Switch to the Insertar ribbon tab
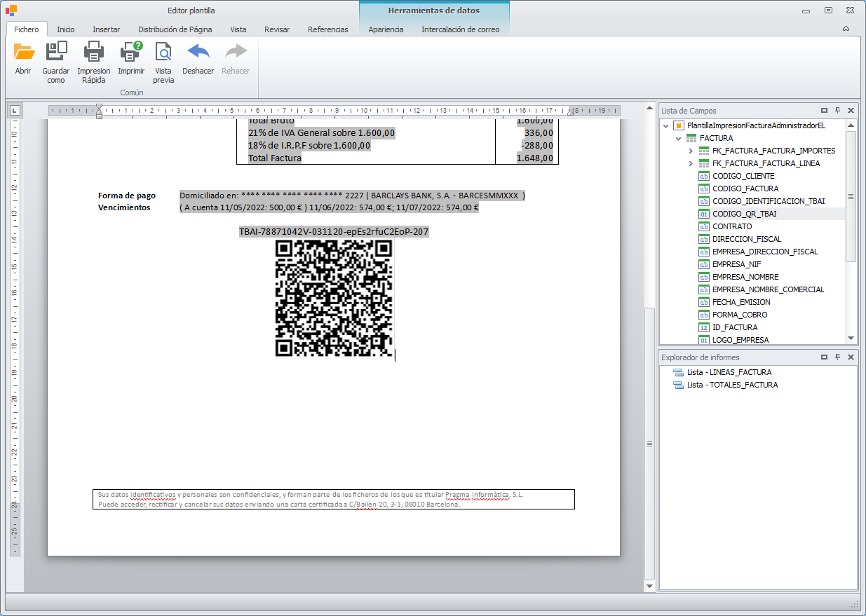Screen dimensions: 866x616 click(x=106, y=29)
